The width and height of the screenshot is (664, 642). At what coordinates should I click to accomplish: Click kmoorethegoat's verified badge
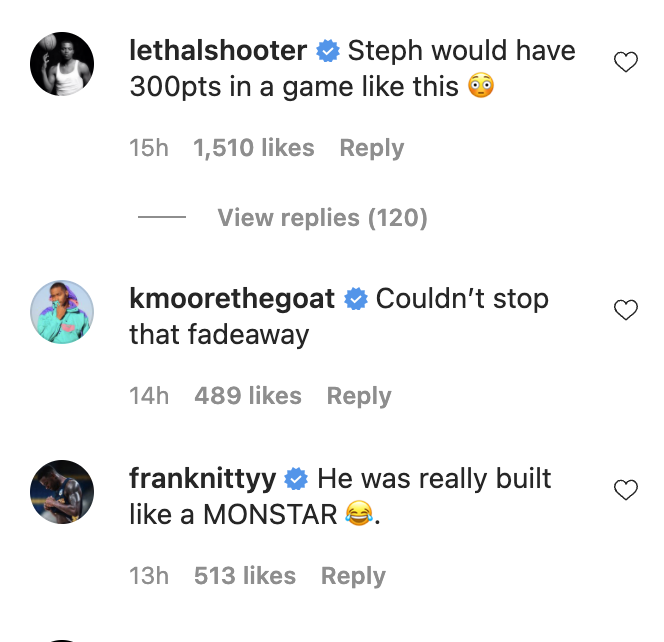[356, 299]
